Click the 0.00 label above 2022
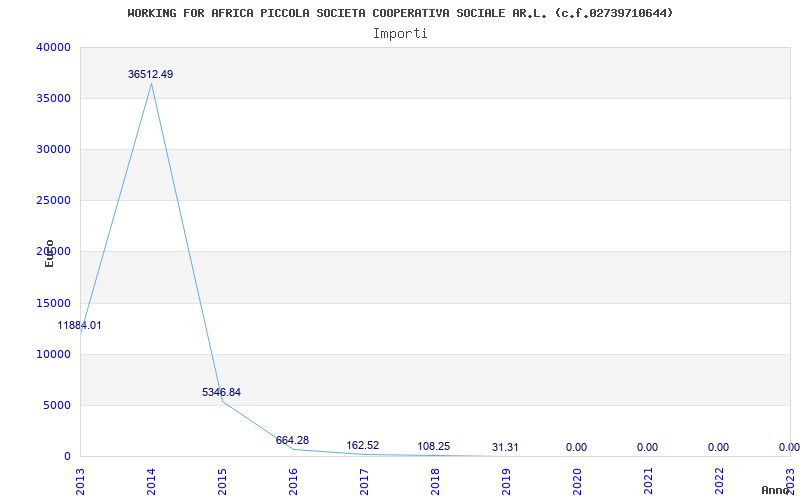This screenshot has height=500, width=800. tap(718, 447)
